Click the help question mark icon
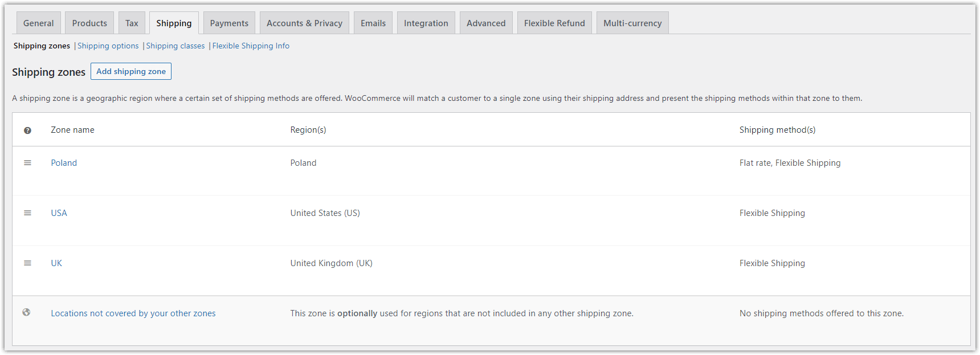Image resolution: width=980 pixels, height=355 pixels. point(27,130)
